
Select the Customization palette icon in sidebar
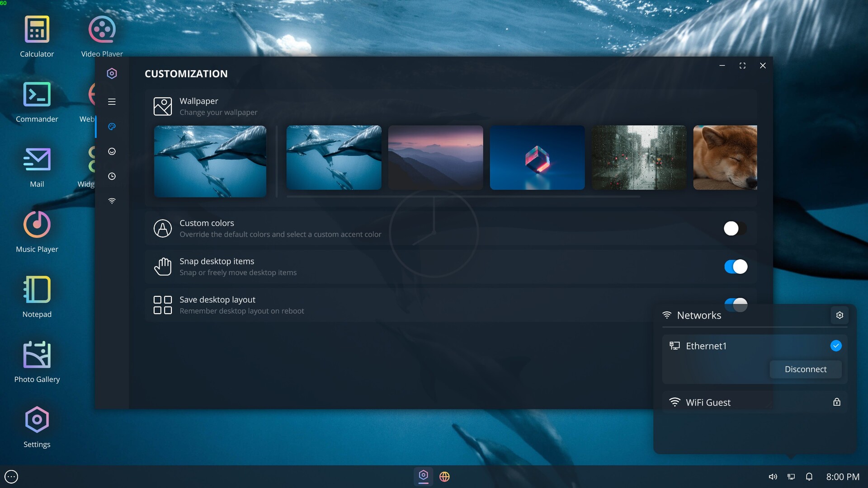(112, 127)
